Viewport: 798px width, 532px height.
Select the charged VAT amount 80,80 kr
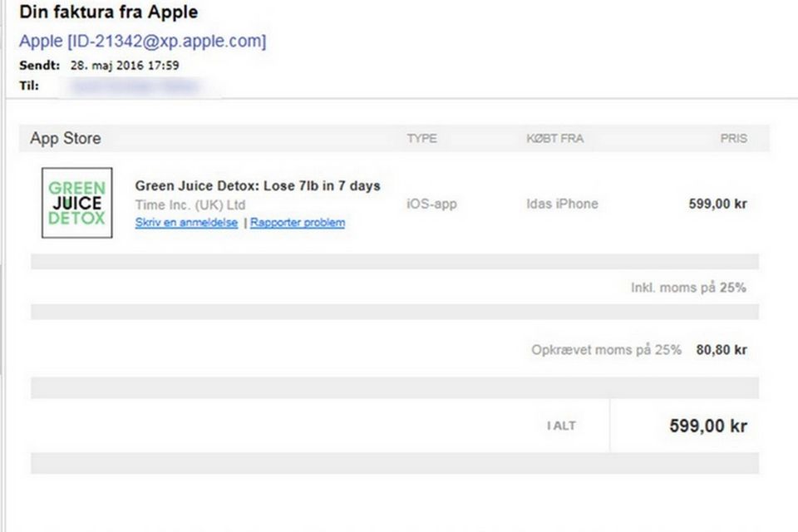coord(722,350)
